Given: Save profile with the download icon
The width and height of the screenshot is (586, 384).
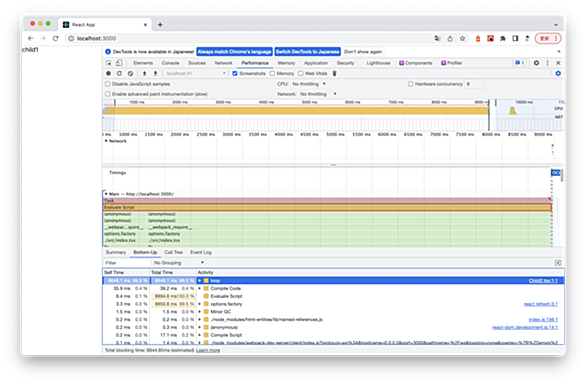Looking at the screenshot, I should (x=155, y=74).
